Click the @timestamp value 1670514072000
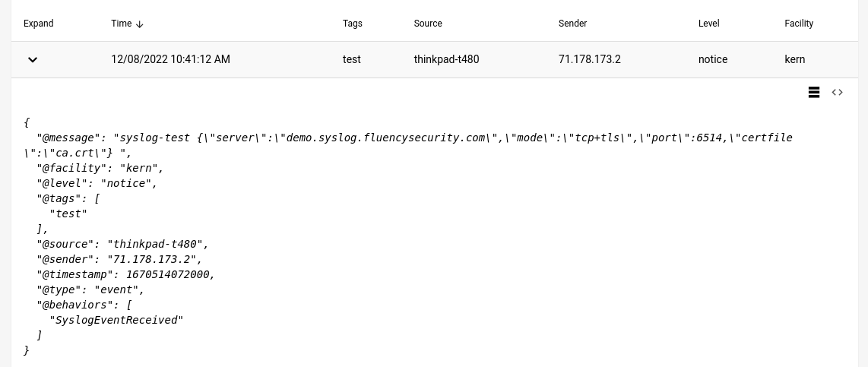868x367 pixels. [168, 274]
